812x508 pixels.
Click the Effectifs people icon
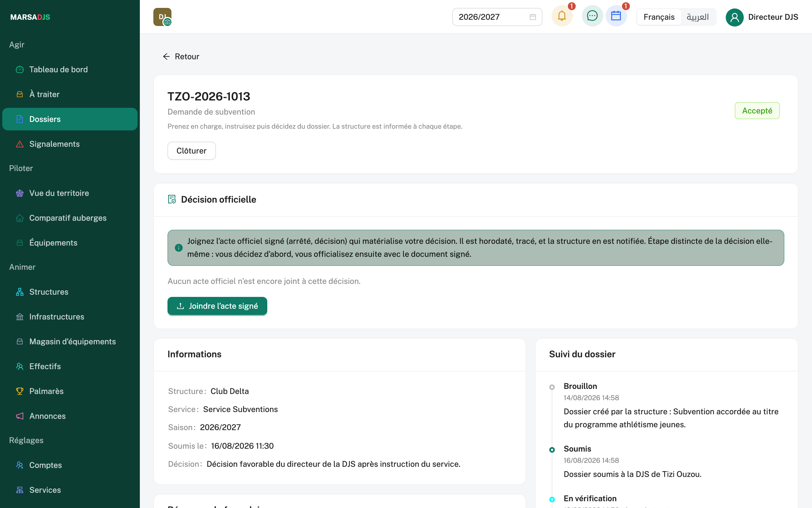coord(20,367)
